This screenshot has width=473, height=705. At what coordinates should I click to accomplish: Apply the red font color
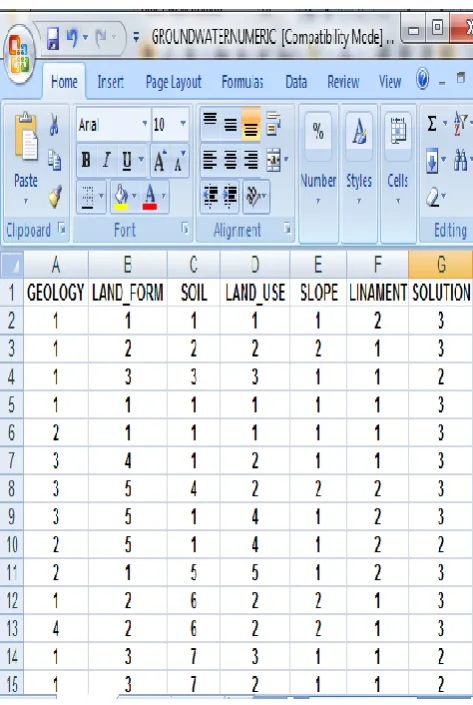click(150, 197)
